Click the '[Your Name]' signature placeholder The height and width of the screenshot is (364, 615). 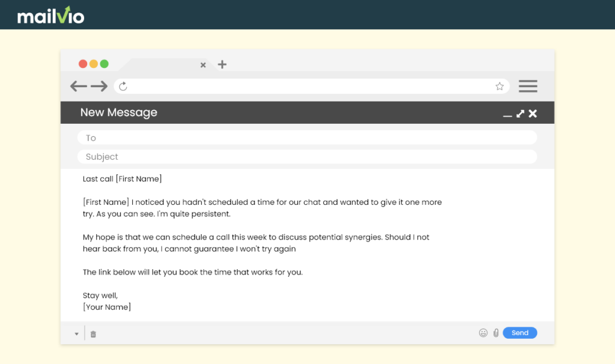(x=107, y=307)
